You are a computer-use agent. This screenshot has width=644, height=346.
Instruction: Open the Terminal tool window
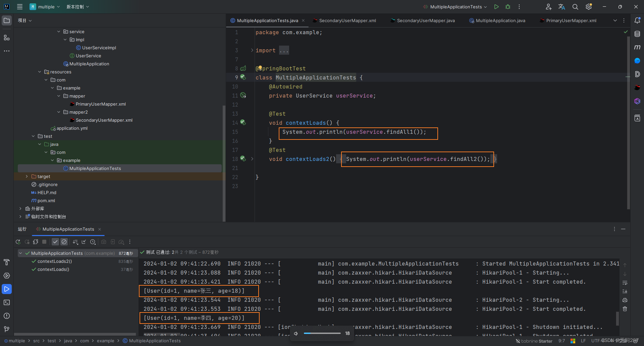click(x=7, y=302)
